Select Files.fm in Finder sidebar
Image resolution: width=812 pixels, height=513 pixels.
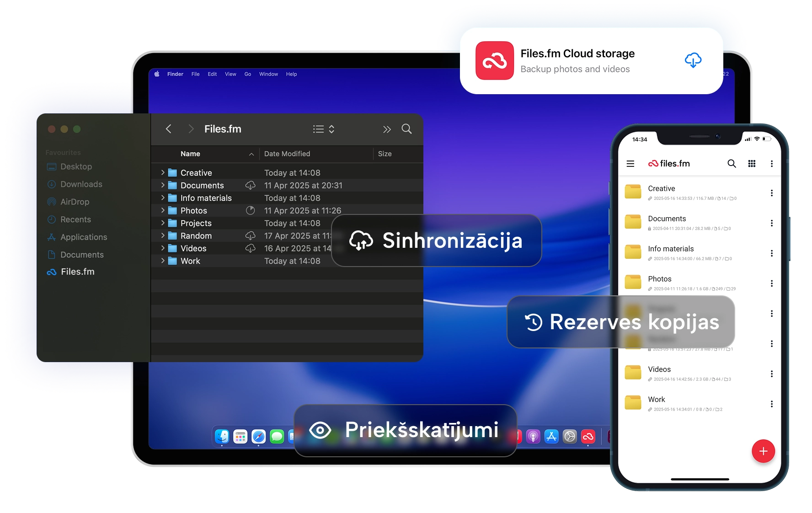click(71, 272)
